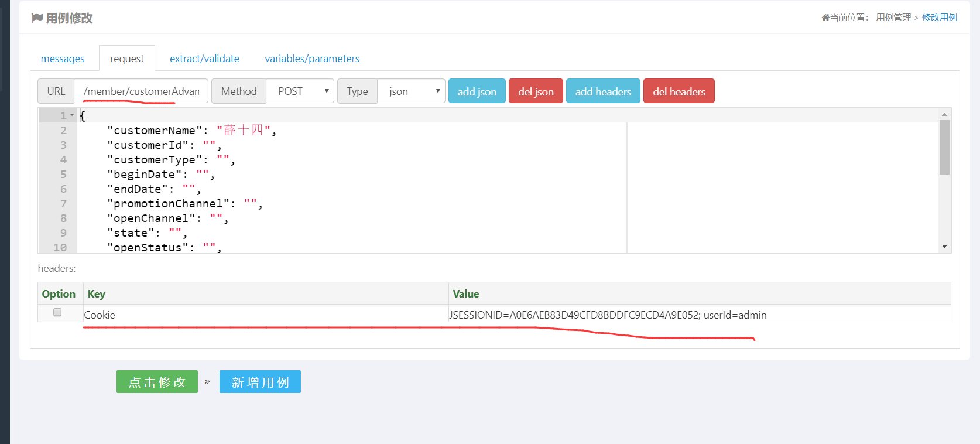Click the Method label addon
Screen dimensions: 980x444
tap(239, 91)
